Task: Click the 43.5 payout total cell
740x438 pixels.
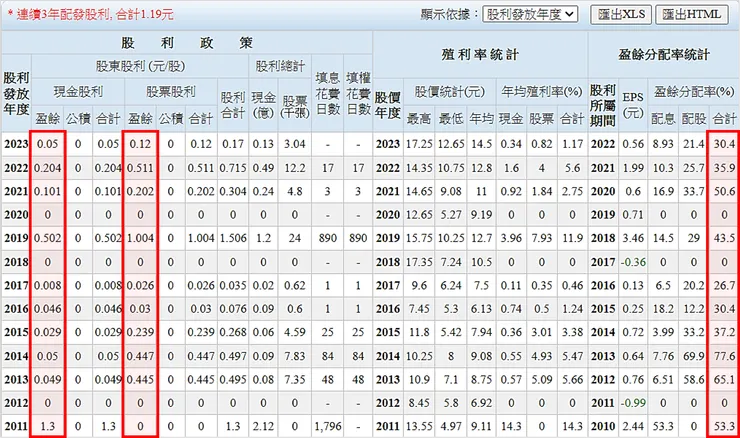Action: click(x=724, y=238)
